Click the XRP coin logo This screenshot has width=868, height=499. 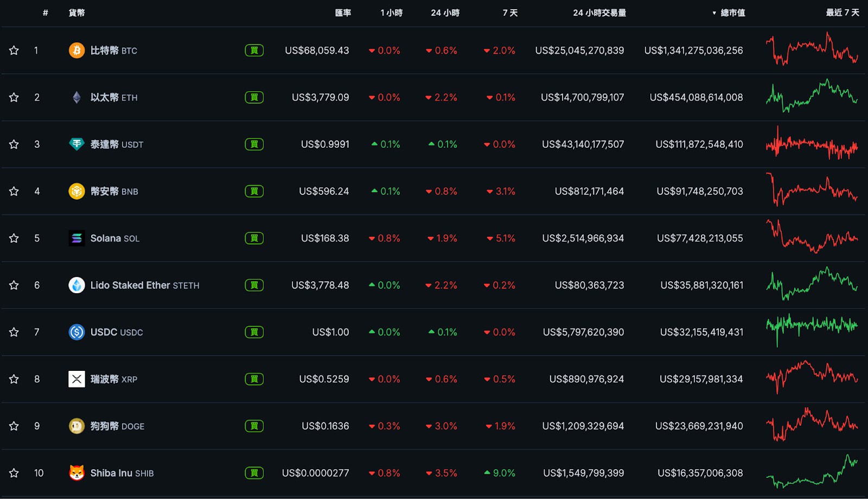pos(76,379)
